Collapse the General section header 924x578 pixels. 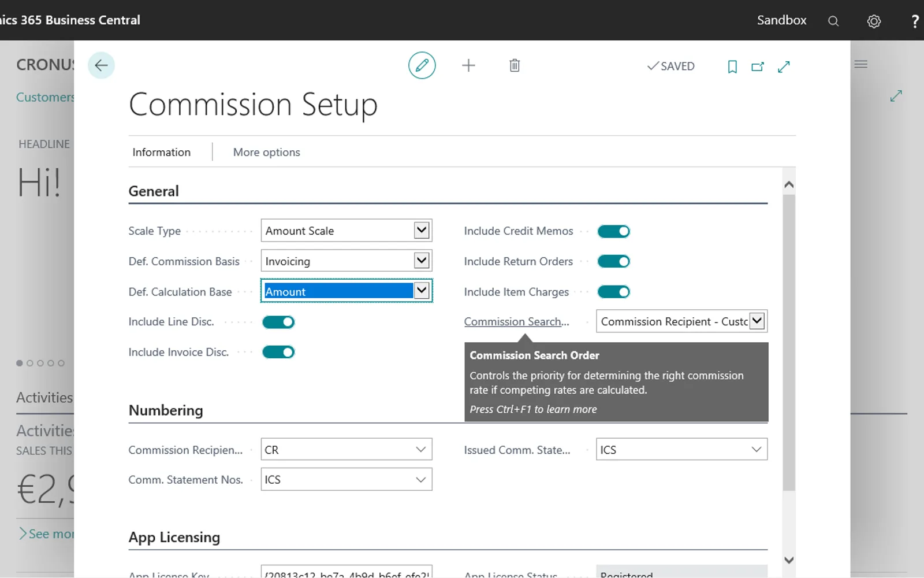coord(154,191)
